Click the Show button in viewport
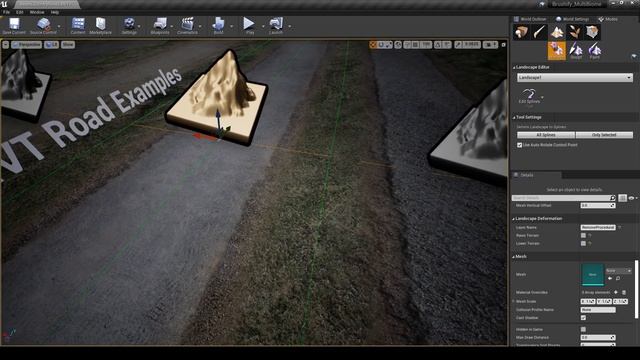 coord(68,45)
